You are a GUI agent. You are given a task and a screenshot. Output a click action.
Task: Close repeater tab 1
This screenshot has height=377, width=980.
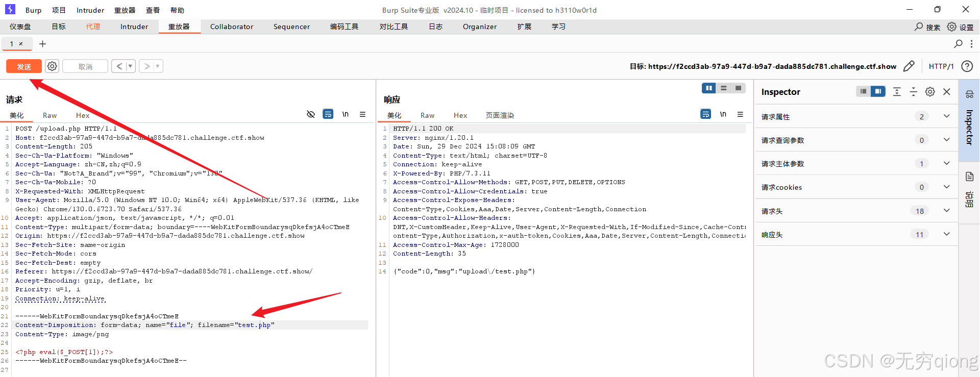21,44
